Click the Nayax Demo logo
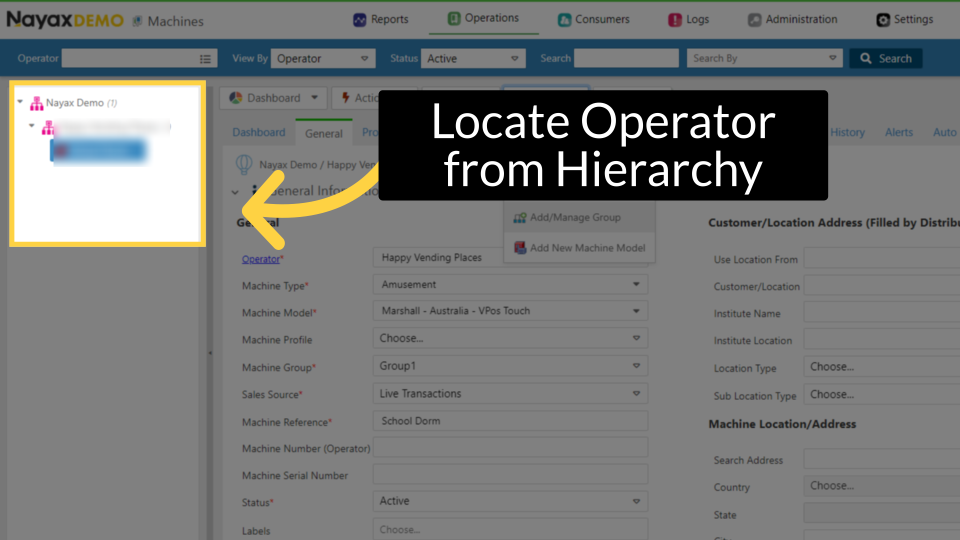Viewport: 960px width, 540px height. pos(65,20)
